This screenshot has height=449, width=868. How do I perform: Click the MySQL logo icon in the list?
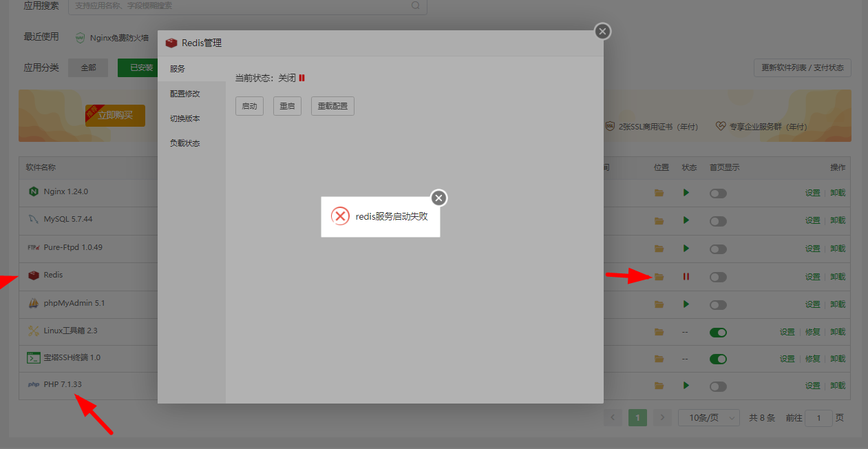(33, 219)
